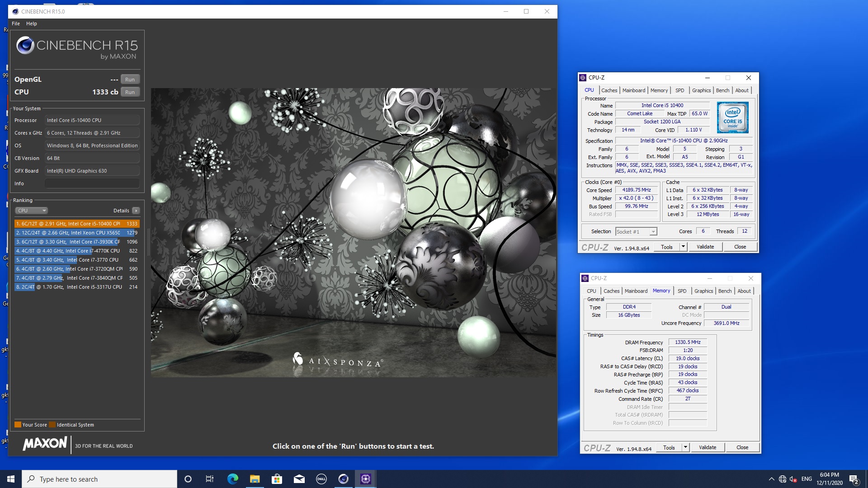Open Bench tab in lower CPU-Z window
The width and height of the screenshot is (868, 488).
[725, 291]
